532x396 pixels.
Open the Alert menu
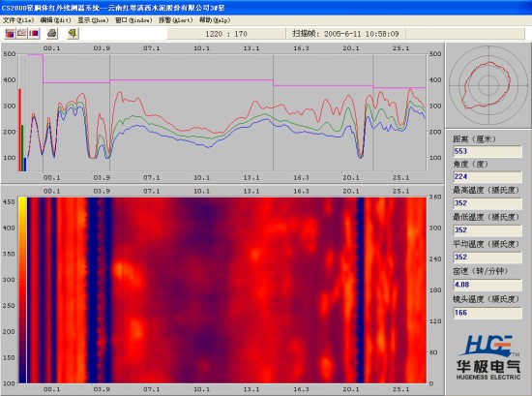coord(175,20)
